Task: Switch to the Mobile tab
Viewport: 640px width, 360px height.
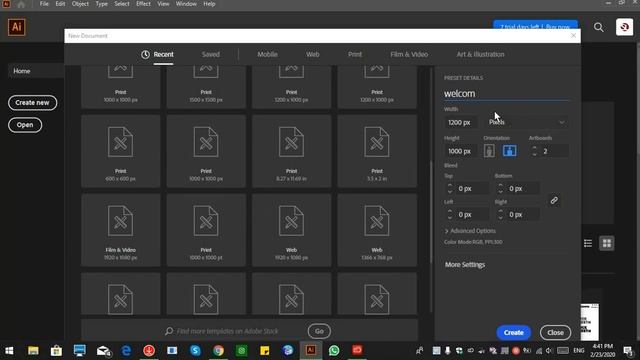Action: pyautogui.click(x=267, y=54)
